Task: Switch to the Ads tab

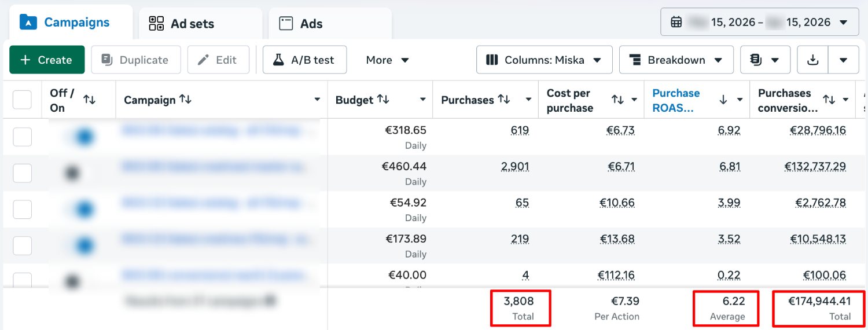Action: click(330, 24)
